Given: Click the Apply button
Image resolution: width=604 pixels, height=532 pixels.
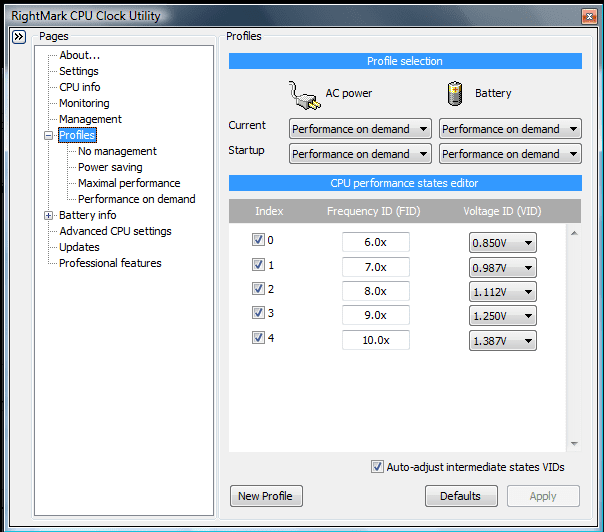Looking at the screenshot, I should [x=543, y=496].
